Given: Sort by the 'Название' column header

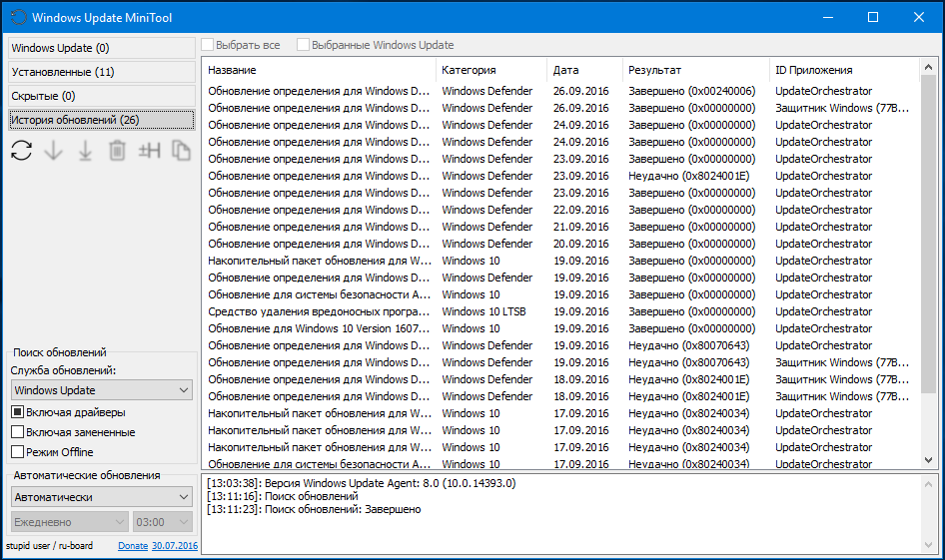Looking at the screenshot, I should tap(319, 70).
